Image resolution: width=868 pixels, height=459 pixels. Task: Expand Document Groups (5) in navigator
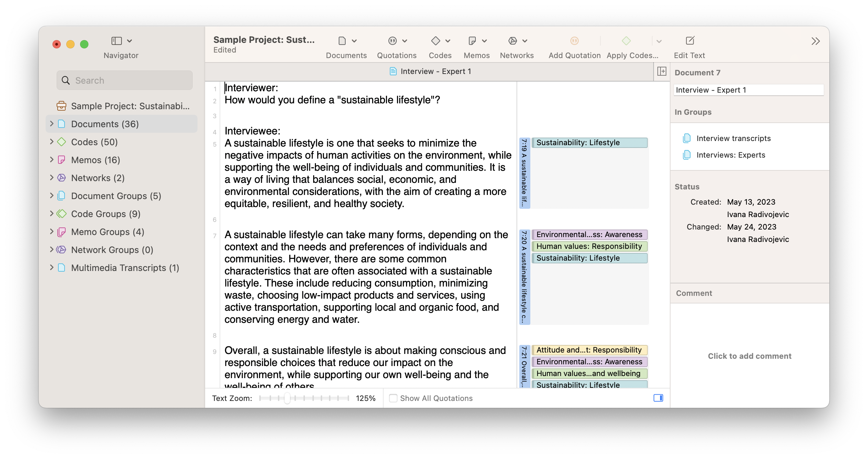[51, 196]
